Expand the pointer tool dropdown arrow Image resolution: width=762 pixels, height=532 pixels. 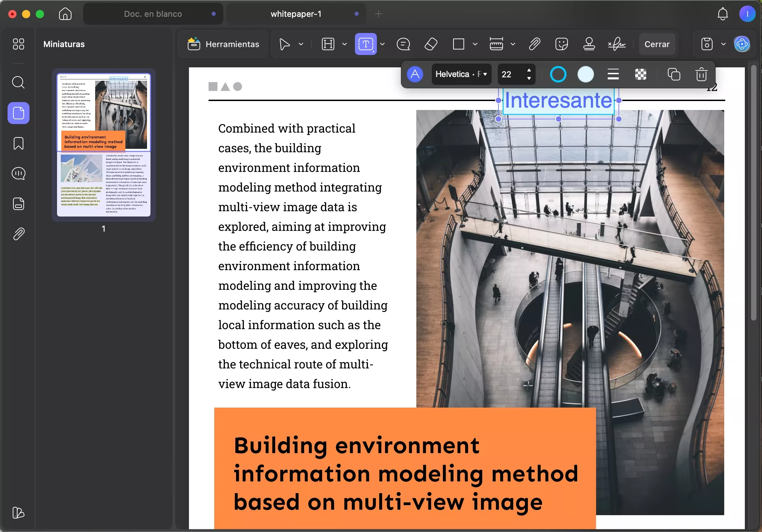301,44
